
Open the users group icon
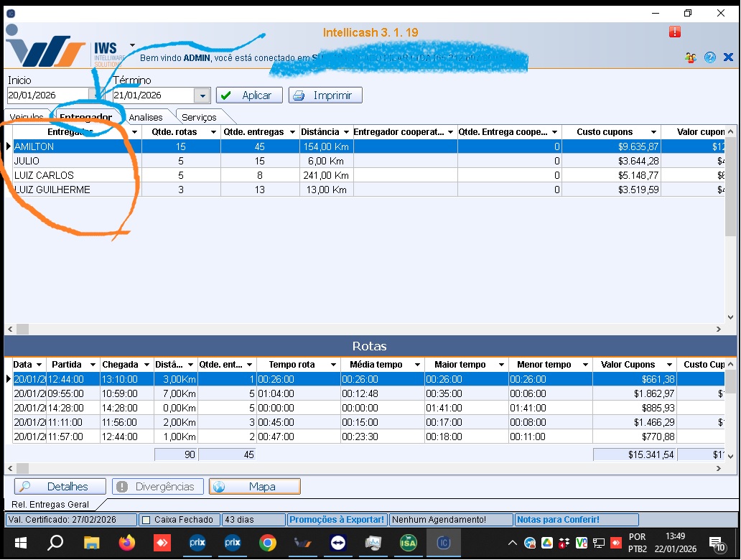tap(691, 58)
